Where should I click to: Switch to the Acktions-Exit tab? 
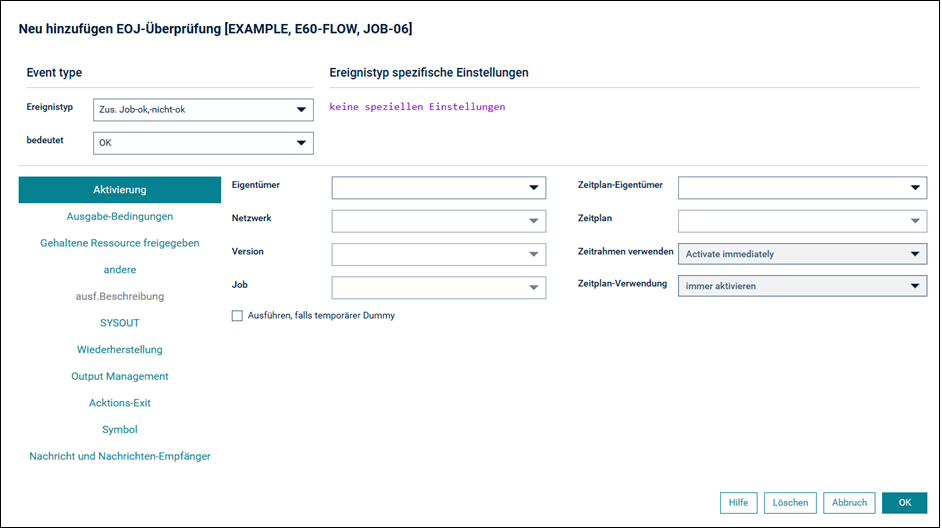(x=120, y=403)
